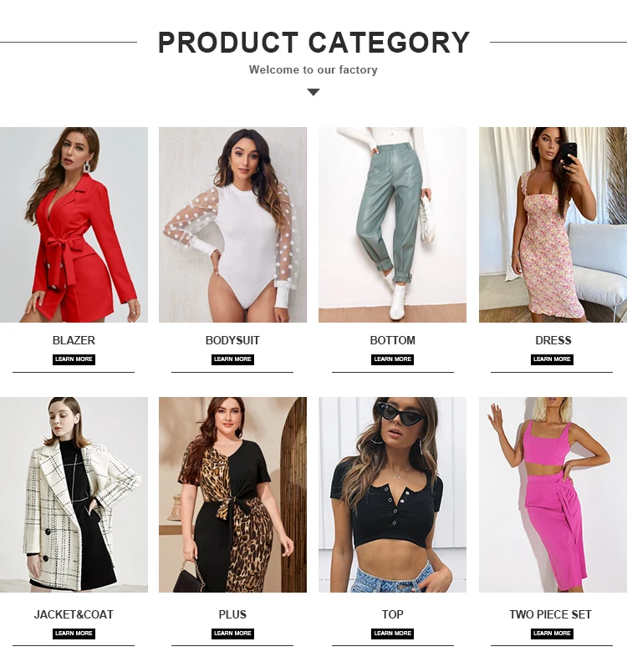Viewport: 627px width, 672px height.
Task: Open the red Blazer product image
Action: [x=74, y=225]
